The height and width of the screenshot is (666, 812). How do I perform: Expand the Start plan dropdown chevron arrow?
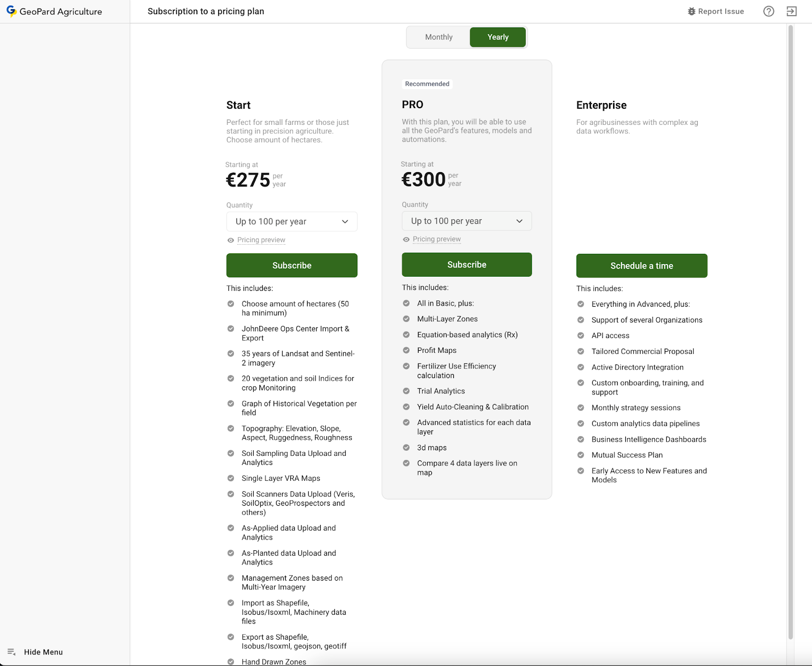coord(345,222)
